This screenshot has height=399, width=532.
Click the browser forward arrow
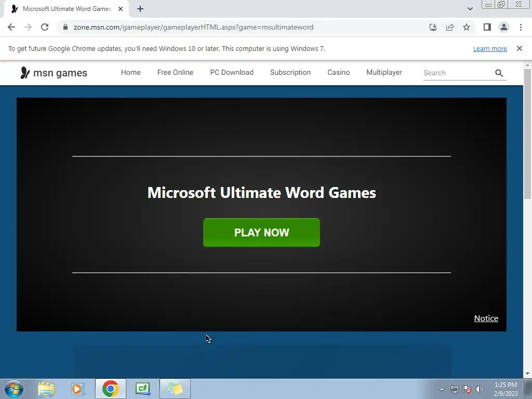coord(28,27)
